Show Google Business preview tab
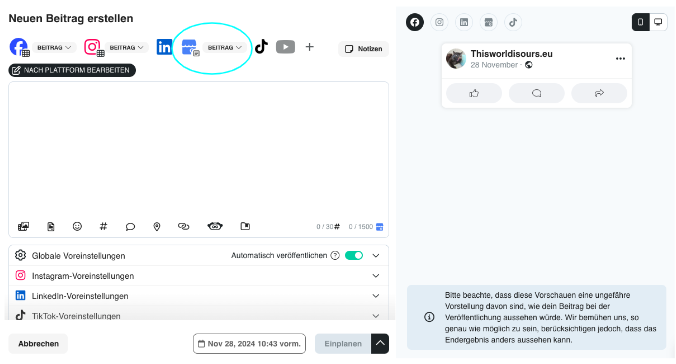 [x=488, y=22]
